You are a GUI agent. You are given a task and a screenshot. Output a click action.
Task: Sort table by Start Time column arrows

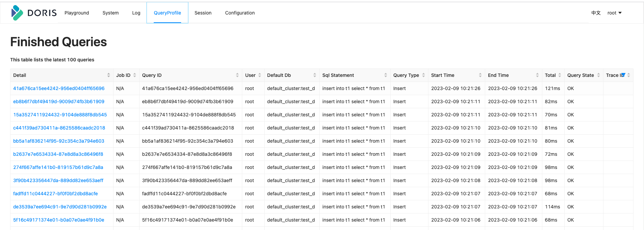(480, 75)
